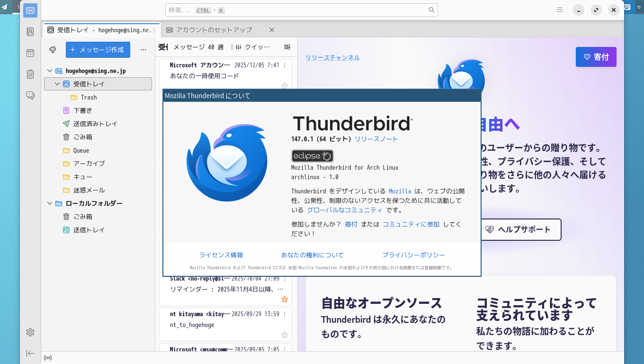Screen dimensions: 644x364
Task: Click the system tray keyboard icon
Action: pyautogui.click(x=627, y=7)
